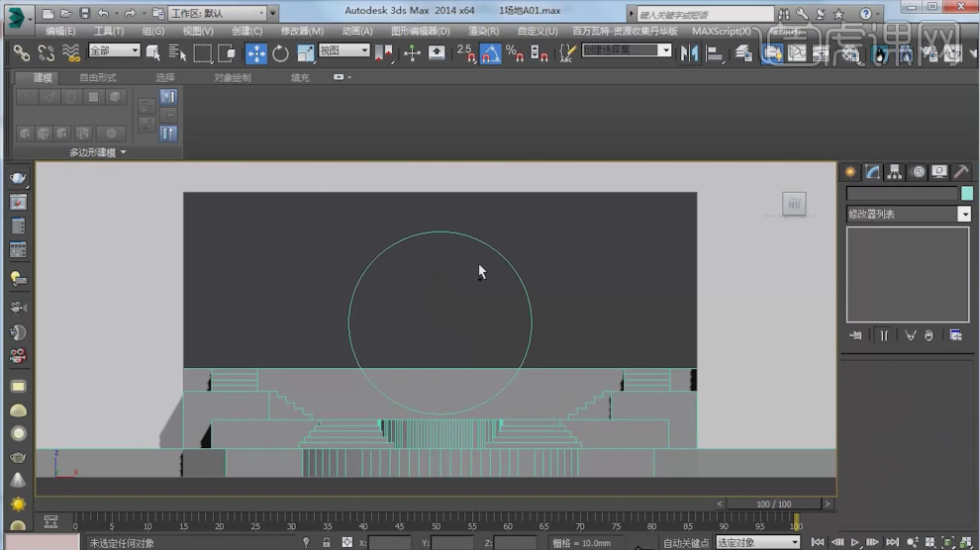This screenshot has width=980, height=550.
Task: Open the MAXScript(X) menu
Action: pos(721,31)
